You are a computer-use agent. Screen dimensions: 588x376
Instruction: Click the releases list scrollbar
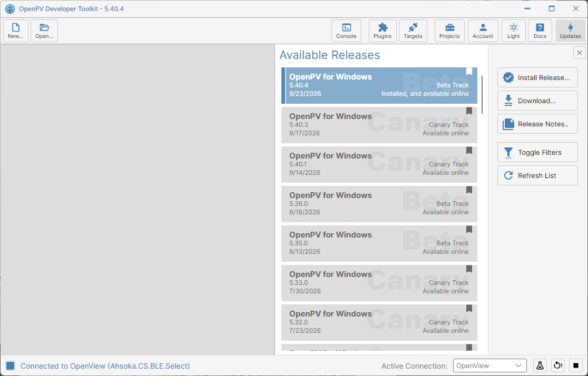pyautogui.click(x=482, y=95)
